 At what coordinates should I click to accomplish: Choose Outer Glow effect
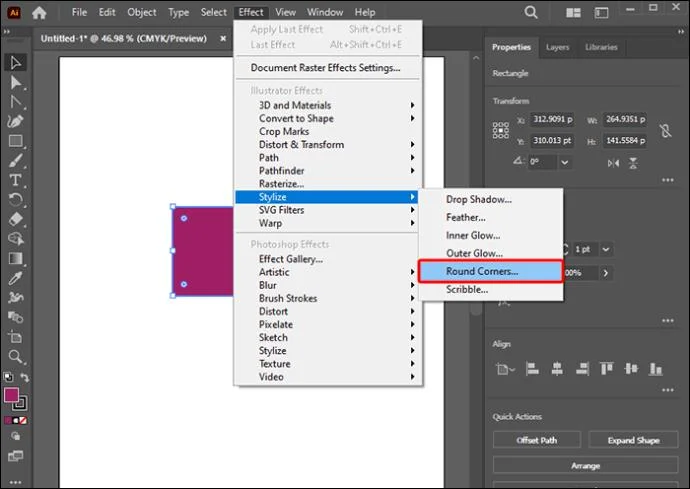pyautogui.click(x=491, y=253)
